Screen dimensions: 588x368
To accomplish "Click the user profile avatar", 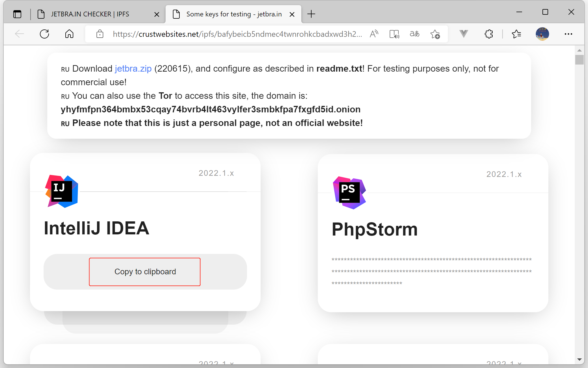I will point(542,34).
